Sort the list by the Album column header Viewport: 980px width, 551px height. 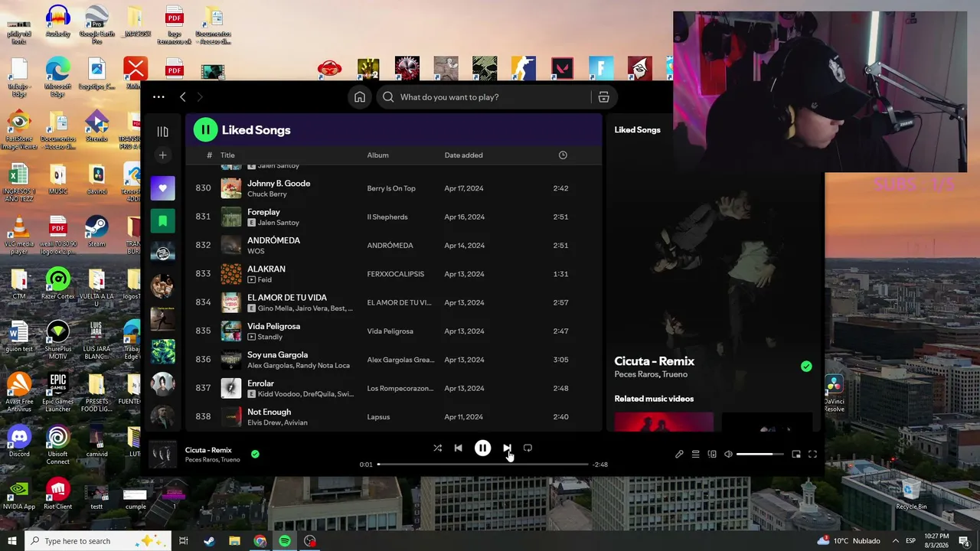tap(377, 155)
